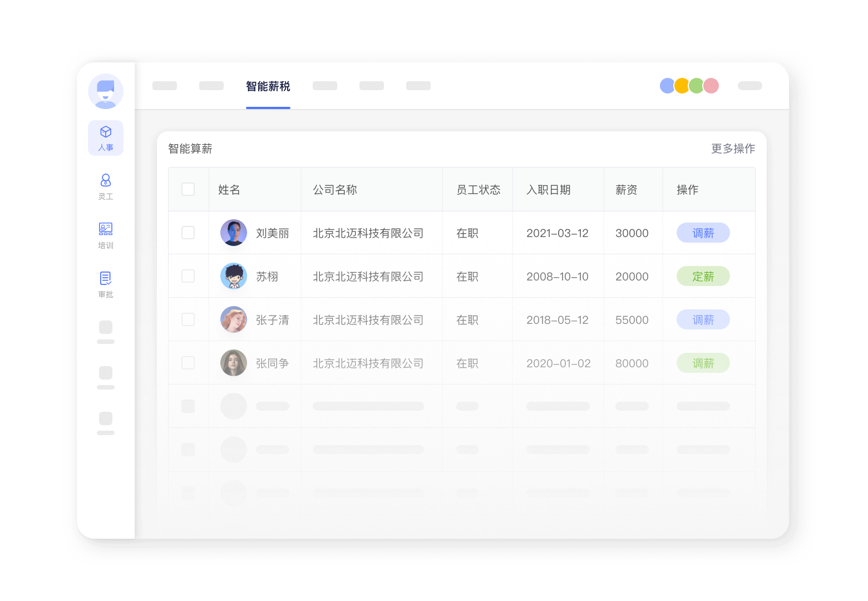Click the user avatar logo in sidebar
This screenshot has height=601, width=868.
click(106, 91)
